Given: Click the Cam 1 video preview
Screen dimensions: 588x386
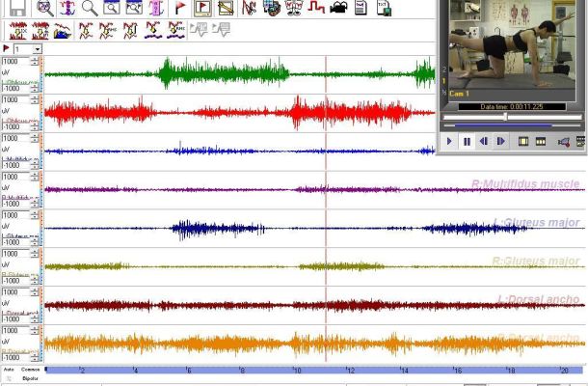Looking at the screenshot, I should [511, 43].
